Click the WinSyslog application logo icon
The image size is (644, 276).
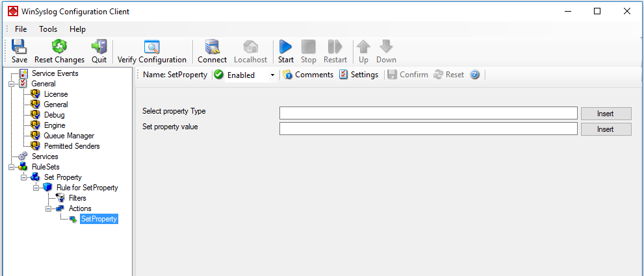pos(13,12)
